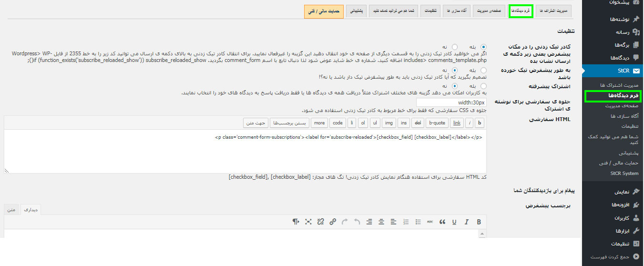The height and width of the screenshot is (266, 644).
Task: Click the del quicktag button
Action: (418, 123)
